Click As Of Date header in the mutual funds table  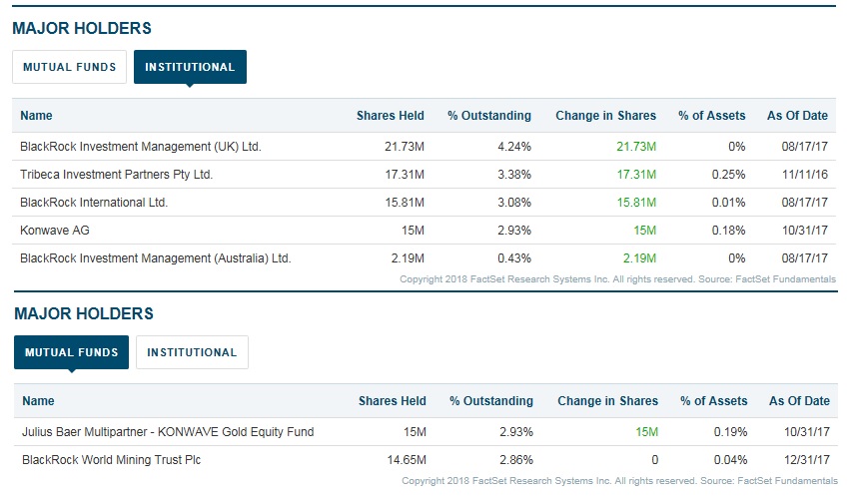click(799, 401)
